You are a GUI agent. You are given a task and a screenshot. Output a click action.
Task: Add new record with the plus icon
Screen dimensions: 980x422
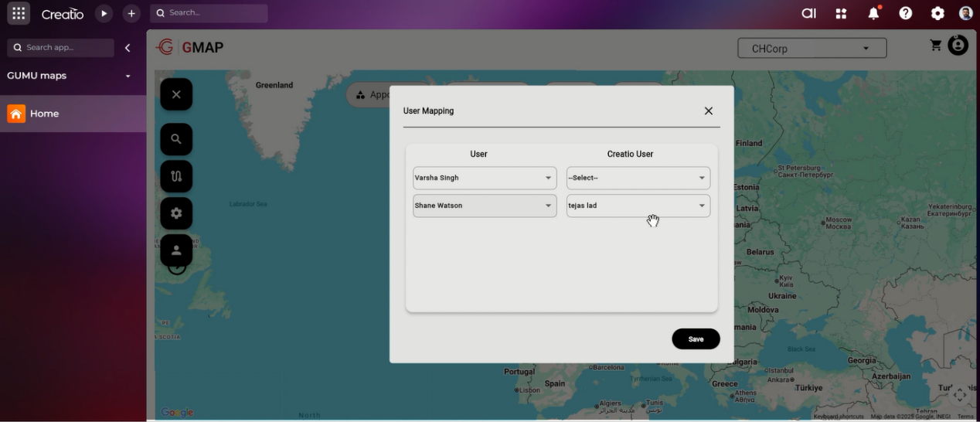click(131, 13)
